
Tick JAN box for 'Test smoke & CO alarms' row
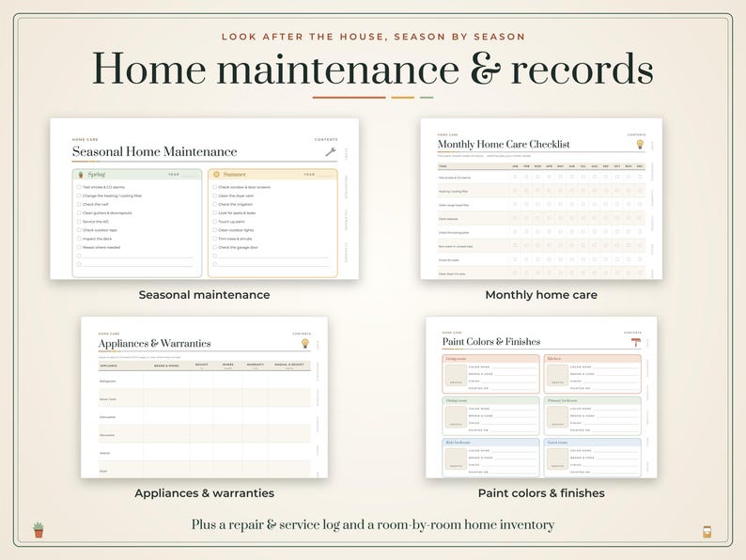click(x=515, y=177)
